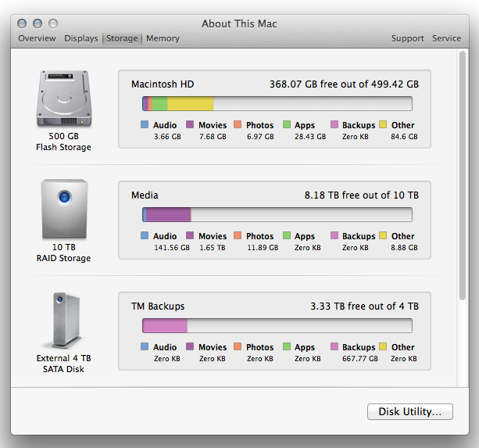The image size is (479, 448).
Task: Click the 'TM Backups' volume name
Action: click(x=158, y=306)
